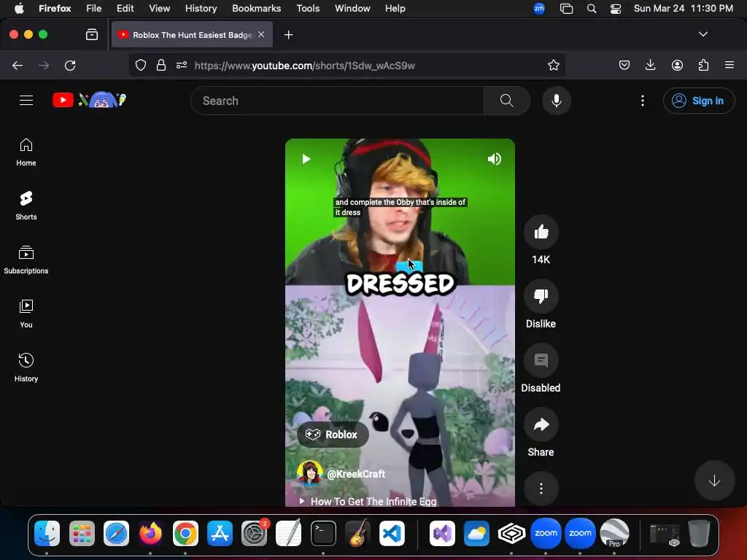Image resolution: width=747 pixels, height=560 pixels.
Task: Share this short
Action: [x=541, y=425]
